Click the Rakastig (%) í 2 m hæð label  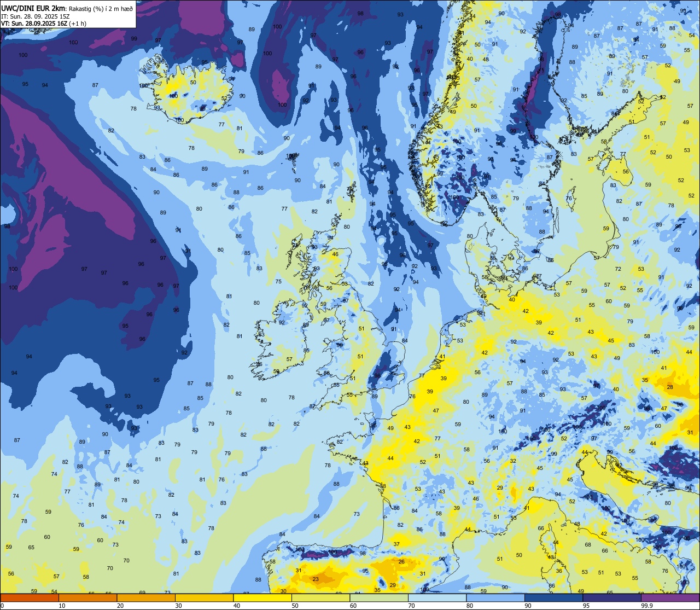click(100, 8)
